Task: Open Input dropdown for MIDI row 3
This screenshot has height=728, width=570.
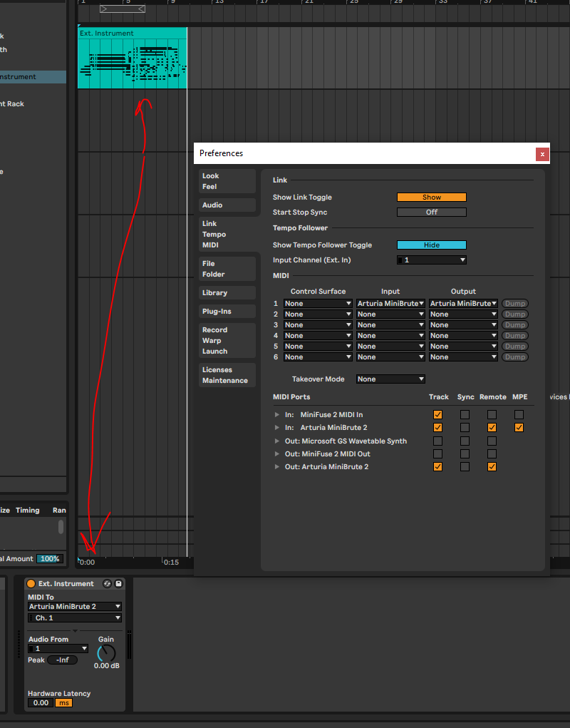Action: [390, 325]
